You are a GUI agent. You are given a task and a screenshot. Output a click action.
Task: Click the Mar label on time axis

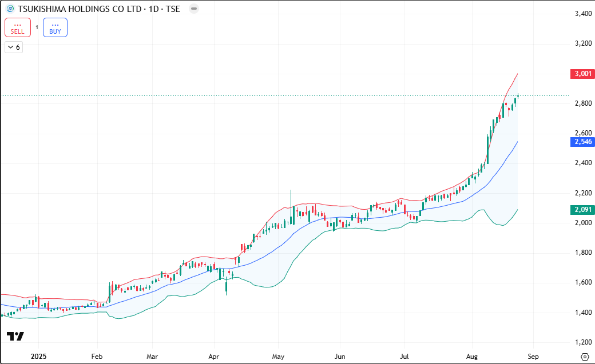tap(152, 357)
